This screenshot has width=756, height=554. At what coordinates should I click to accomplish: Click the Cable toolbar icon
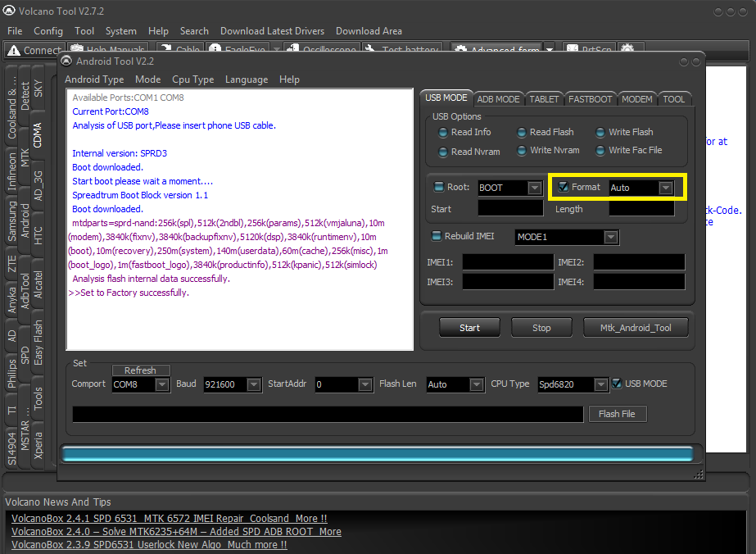click(x=165, y=49)
